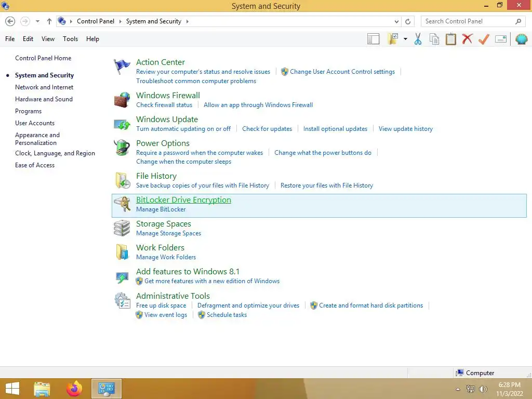Click the Windows Update icon
The width and height of the screenshot is (532, 399).
[x=122, y=124]
